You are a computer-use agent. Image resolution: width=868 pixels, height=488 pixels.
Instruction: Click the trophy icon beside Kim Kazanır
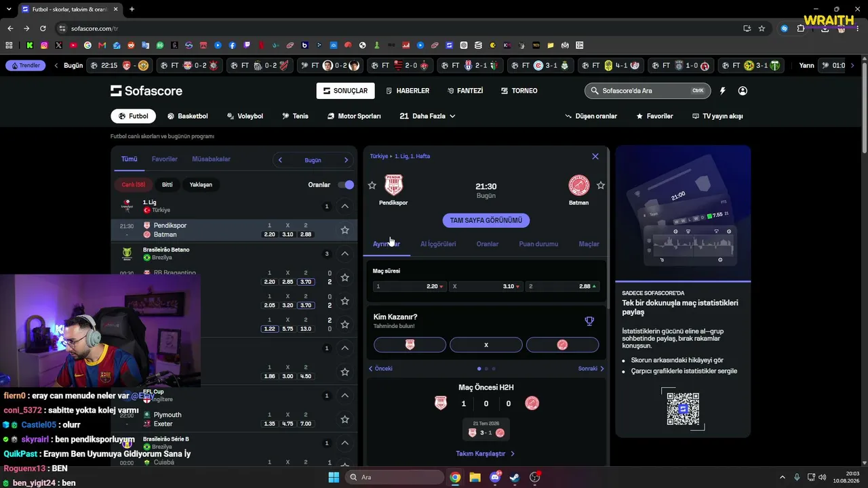pos(589,321)
